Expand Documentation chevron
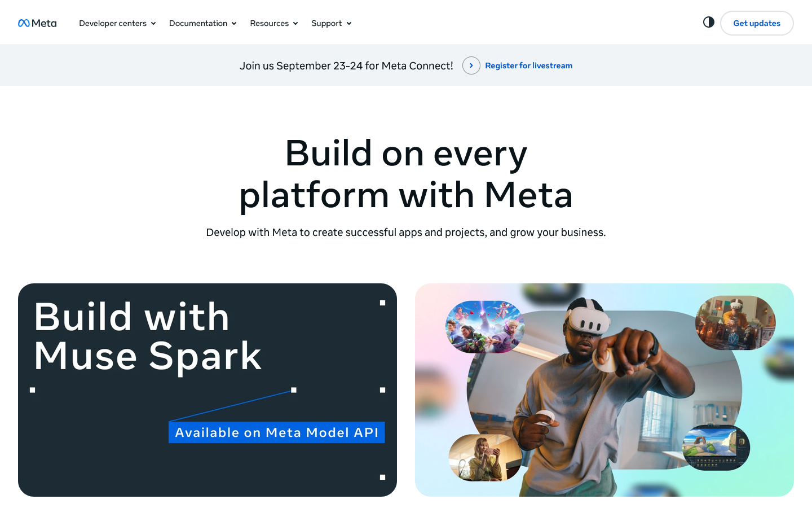This screenshot has width=812, height=508. tap(234, 24)
